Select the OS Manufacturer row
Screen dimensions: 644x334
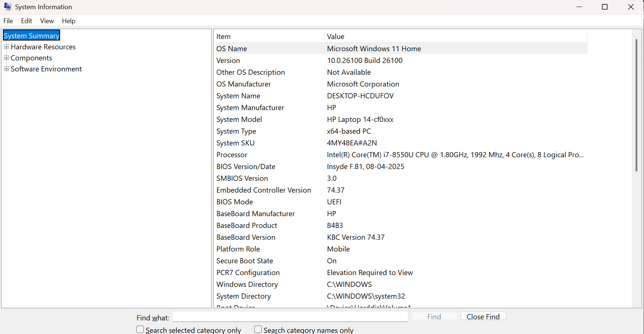(401, 84)
